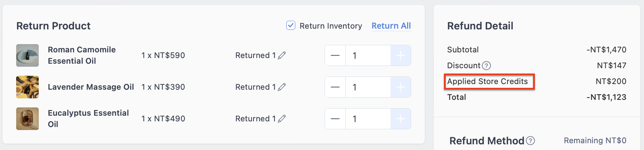Open the Refund Method help icon

pos(530,141)
